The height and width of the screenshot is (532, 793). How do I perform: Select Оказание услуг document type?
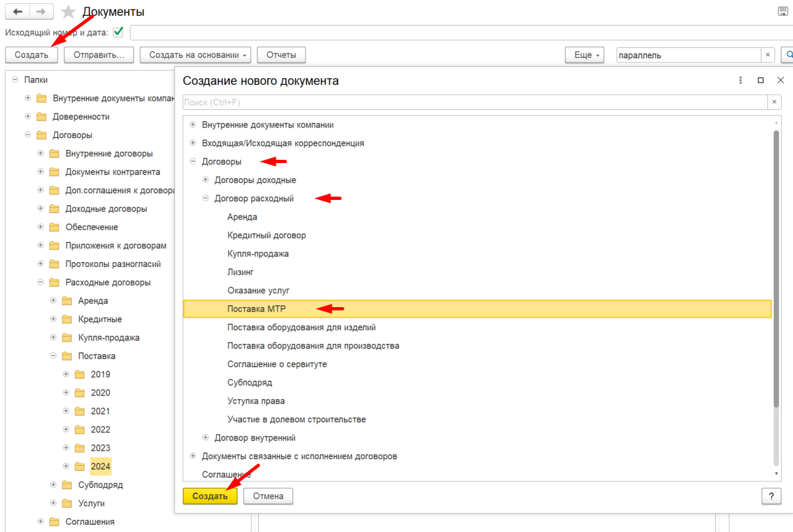coord(259,290)
